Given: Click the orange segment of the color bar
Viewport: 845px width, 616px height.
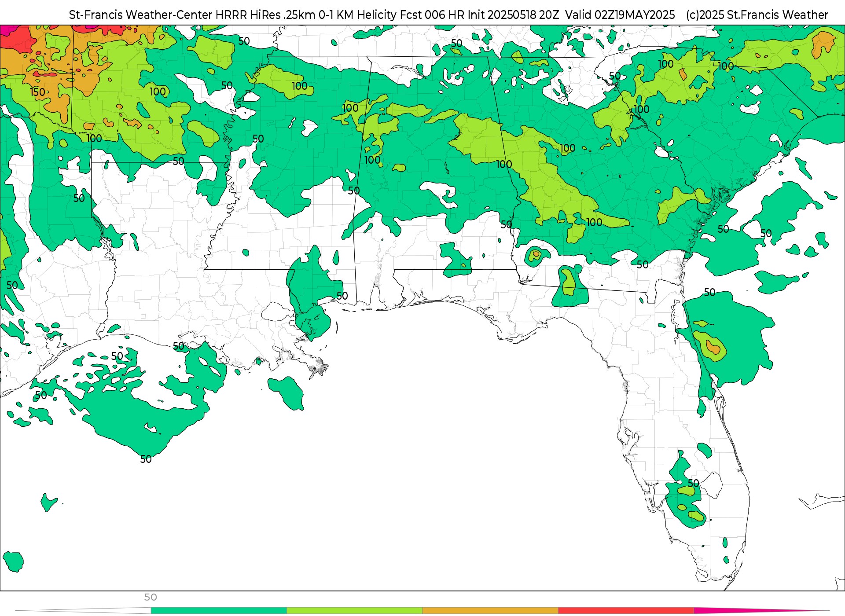Looking at the screenshot, I should [x=490, y=611].
